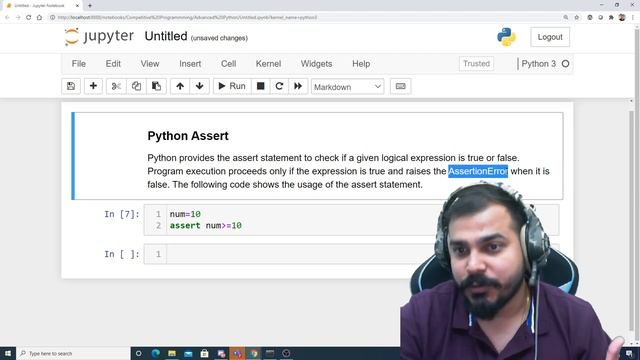This screenshot has height=360, width=640.
Task: Open the Edit menu
Action: [113, 64]
